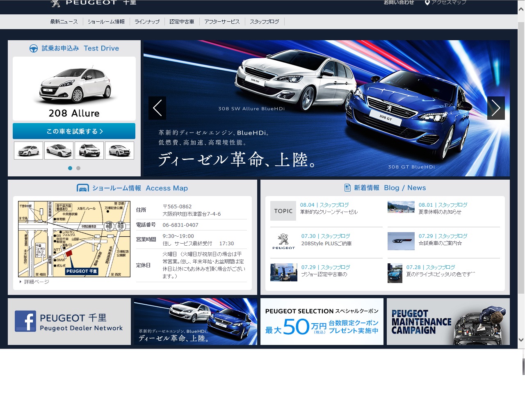The width and height of the screenshot is (525, 420).
Task: Advance carousel with right arrow
Action: click(x=496, y=108)
